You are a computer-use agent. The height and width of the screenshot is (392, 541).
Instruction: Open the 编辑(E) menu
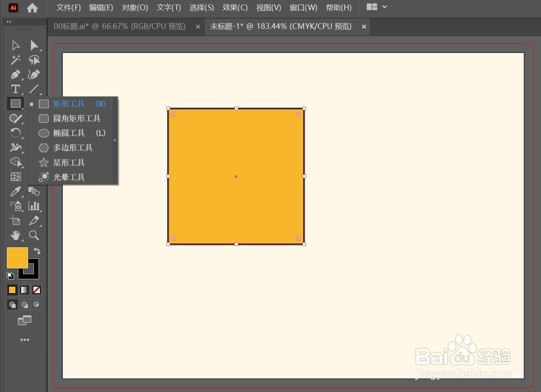(x=101, y=7)
